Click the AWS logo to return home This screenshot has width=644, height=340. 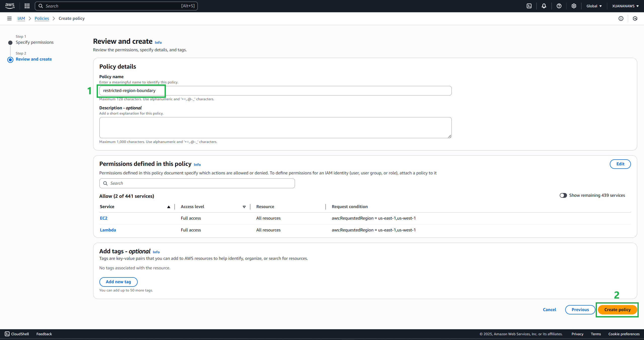tap(10, 6)
